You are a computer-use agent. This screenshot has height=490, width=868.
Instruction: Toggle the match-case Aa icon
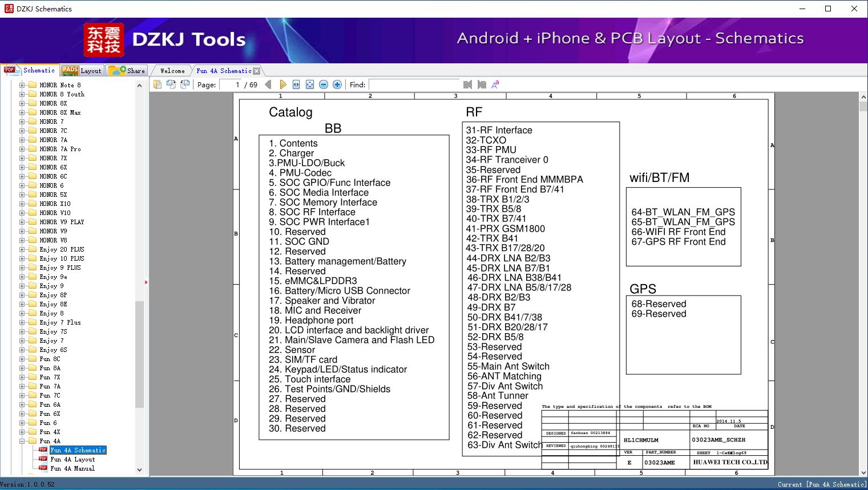(x=495, y=84)
